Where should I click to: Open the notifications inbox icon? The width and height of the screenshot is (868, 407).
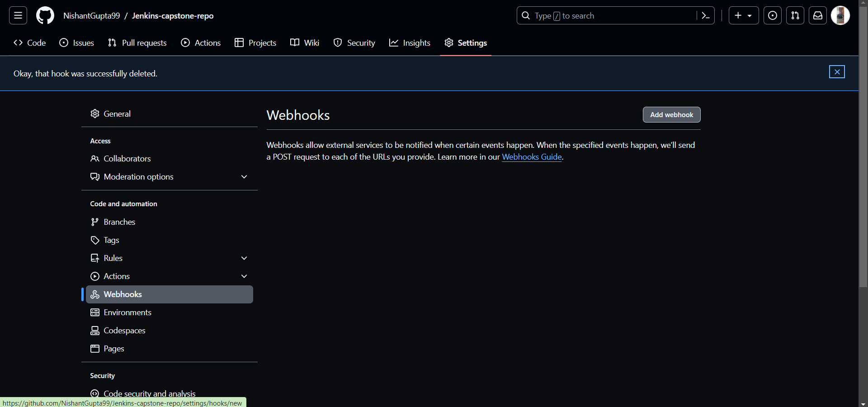817,16
